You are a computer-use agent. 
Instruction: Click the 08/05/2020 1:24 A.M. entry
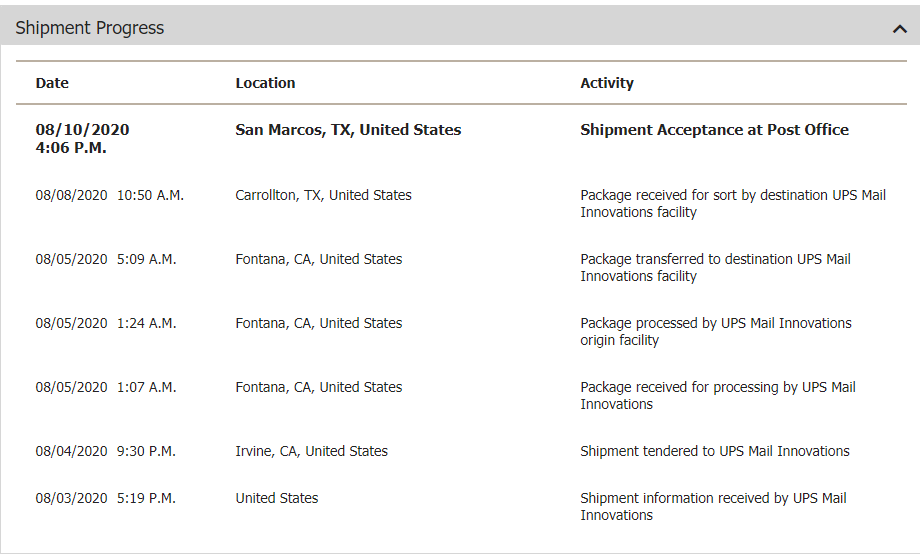(106, 323)
